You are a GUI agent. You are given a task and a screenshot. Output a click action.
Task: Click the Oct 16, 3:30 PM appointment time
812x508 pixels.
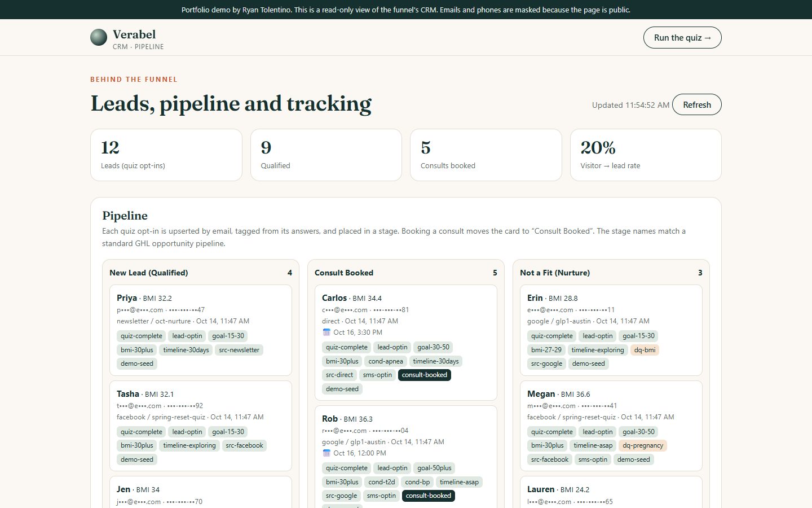pyautogui.click(x=358, y=332)
